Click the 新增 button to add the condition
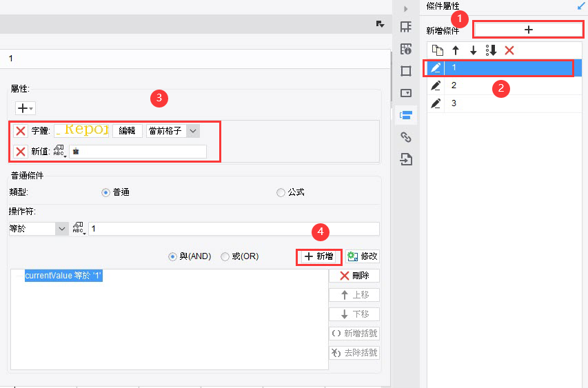Screen dimensions: 588x388 pyautogui.click(x=318, y=256)
